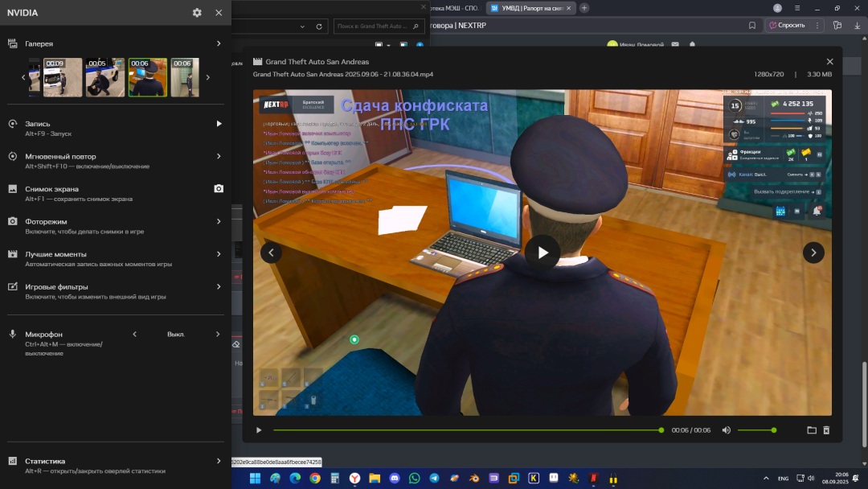
Task: Delete the video with trash icon
Action: [x=826, y=430]
